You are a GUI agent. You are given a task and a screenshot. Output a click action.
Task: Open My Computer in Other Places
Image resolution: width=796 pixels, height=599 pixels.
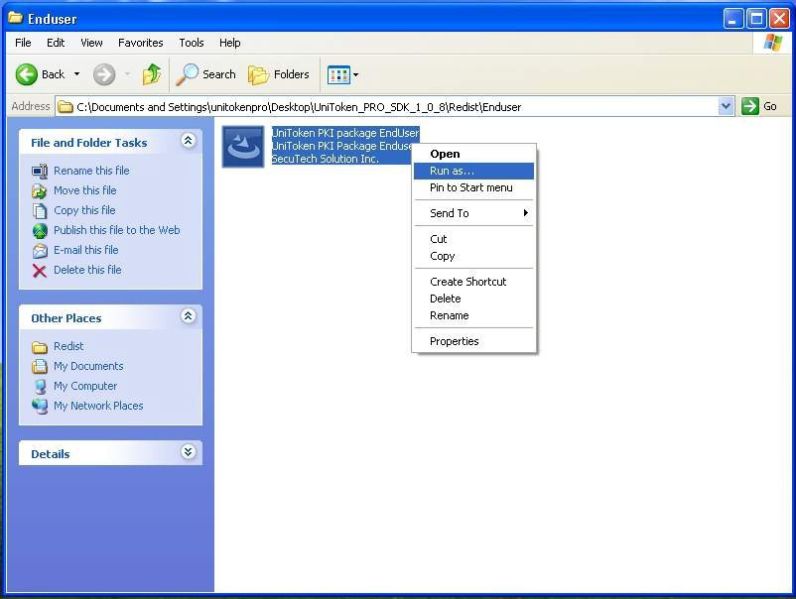85,386
